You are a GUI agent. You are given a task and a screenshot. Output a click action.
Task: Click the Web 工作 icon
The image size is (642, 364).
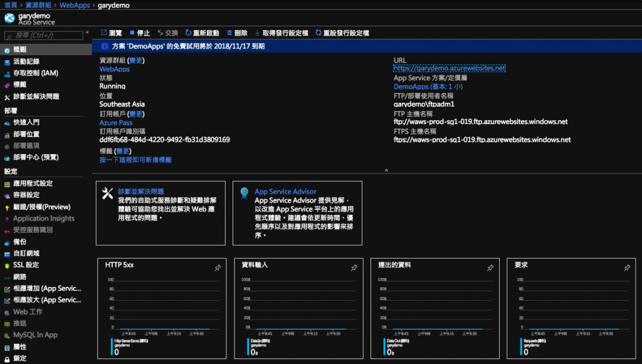coord(7,313)
